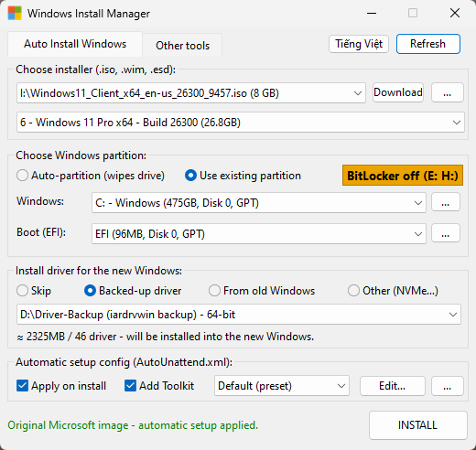Minimize the Windows Install Manager window

[372, 13]
